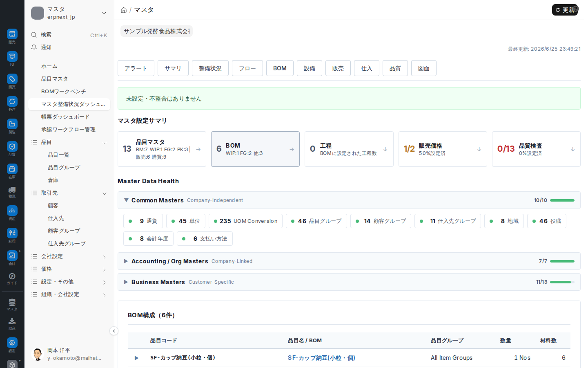Viewport: 588px width, 368px height.
Task: Click the search magnifier icon
Action: pos(34,35)
